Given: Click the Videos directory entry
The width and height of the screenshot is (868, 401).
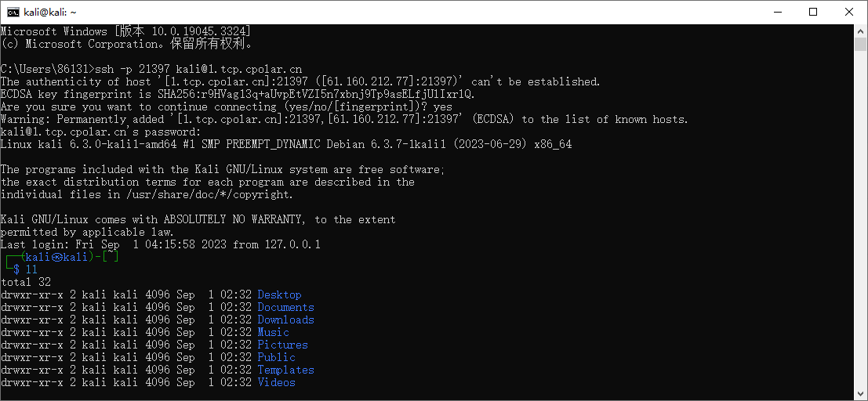Looking at the screenshot, I should tap(276, 382).
